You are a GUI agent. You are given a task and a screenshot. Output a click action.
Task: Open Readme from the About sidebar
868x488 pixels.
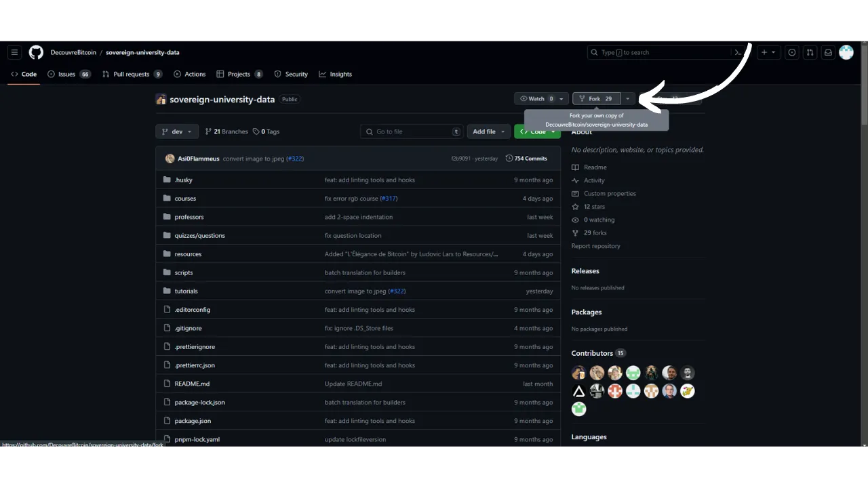(x=589, y=167)
